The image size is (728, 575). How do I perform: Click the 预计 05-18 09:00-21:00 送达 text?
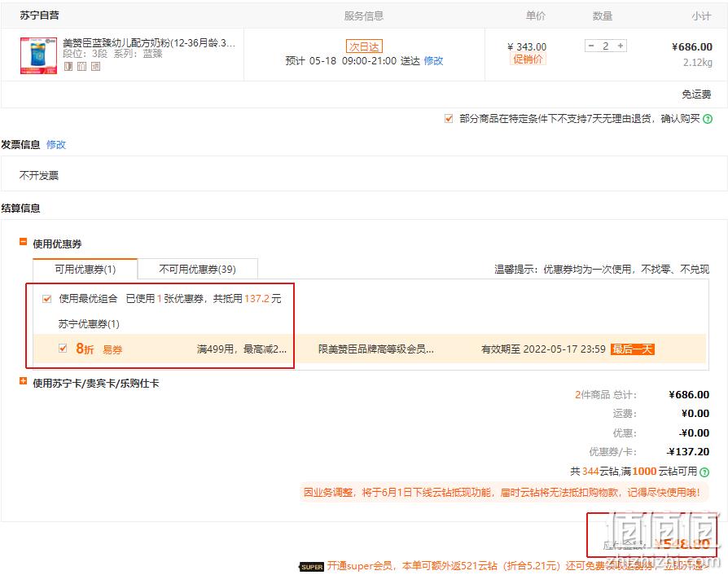pyautogui.click(x=353, y=61)
